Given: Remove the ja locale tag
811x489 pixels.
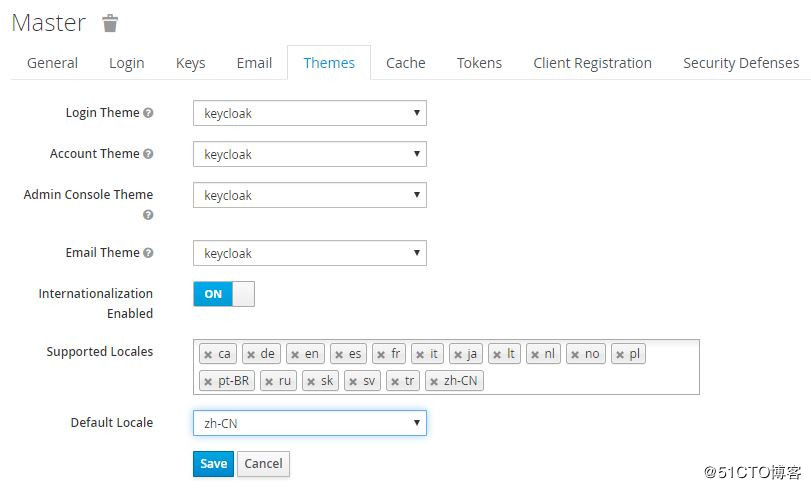Looking at the screenshot, I should [456, 354].
